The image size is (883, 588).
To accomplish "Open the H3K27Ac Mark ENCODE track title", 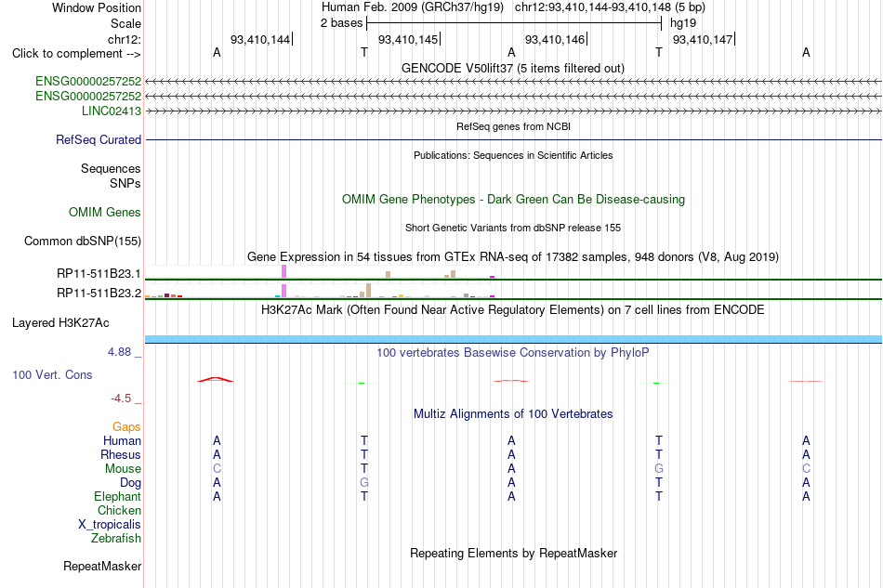I will coord(513,310).
